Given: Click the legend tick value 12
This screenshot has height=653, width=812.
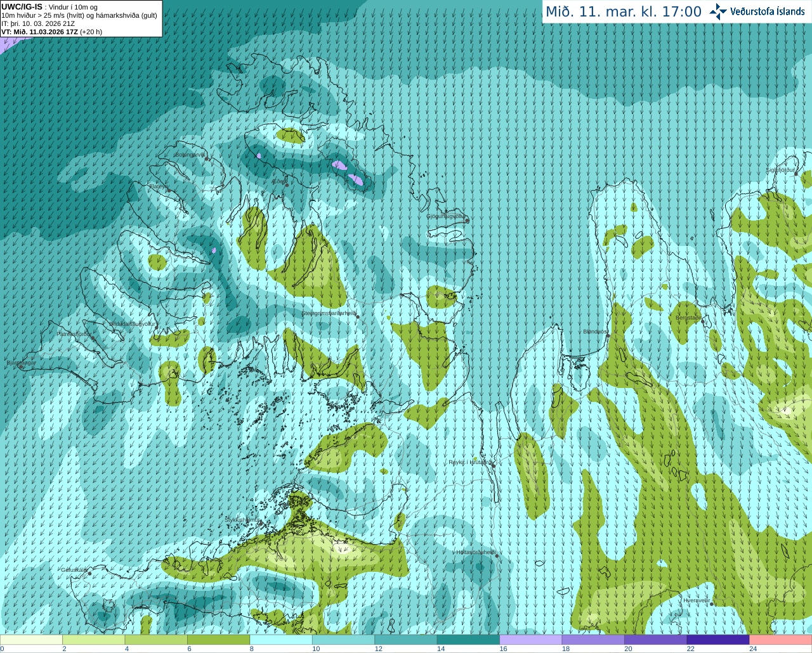Looking at the screenshot, I should point(378,649).
